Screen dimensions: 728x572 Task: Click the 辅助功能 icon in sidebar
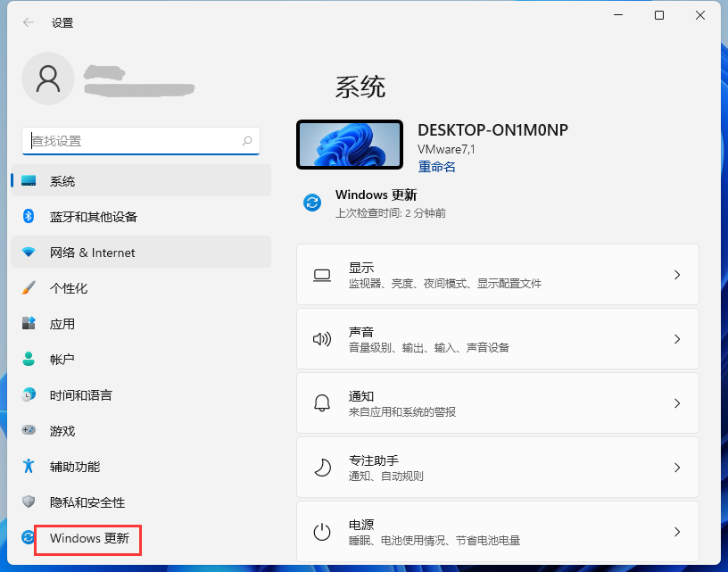tap(27, 467)
